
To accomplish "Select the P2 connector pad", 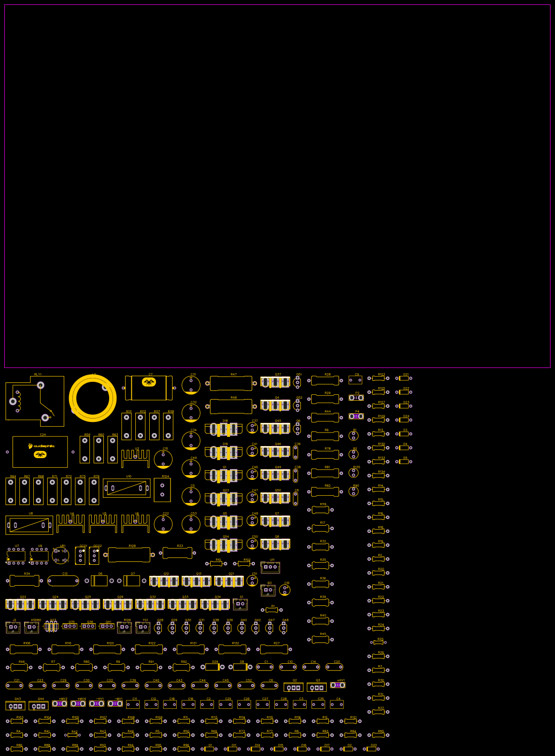I will 356,398.
